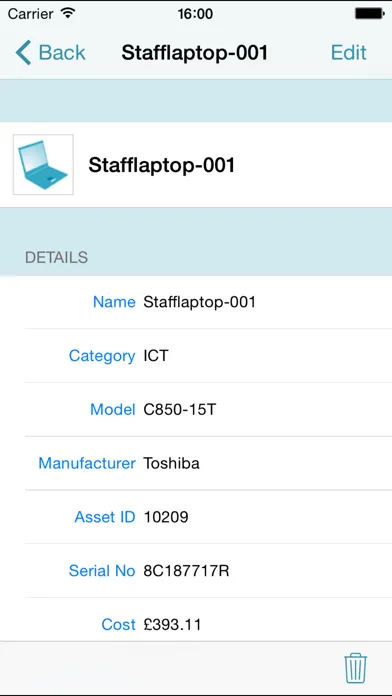Tap the trash can delete icon
392x696 pixels.
(x=356, y=668)
